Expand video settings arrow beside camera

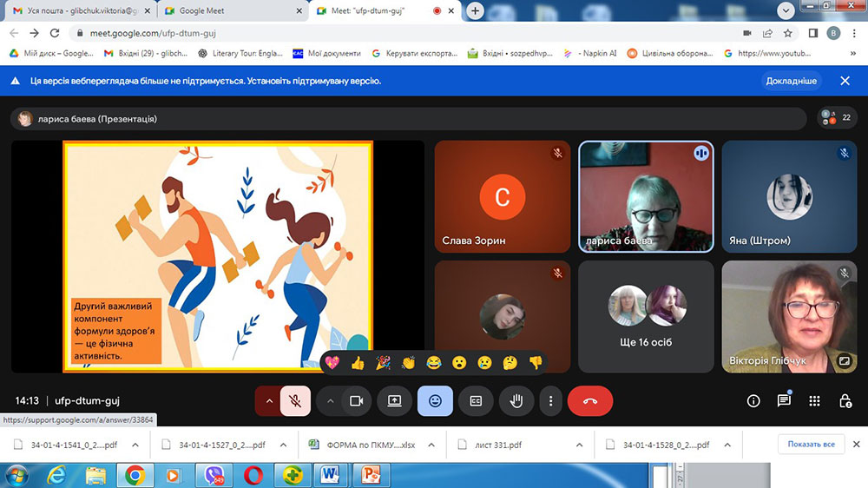click(x=330, y=401)
